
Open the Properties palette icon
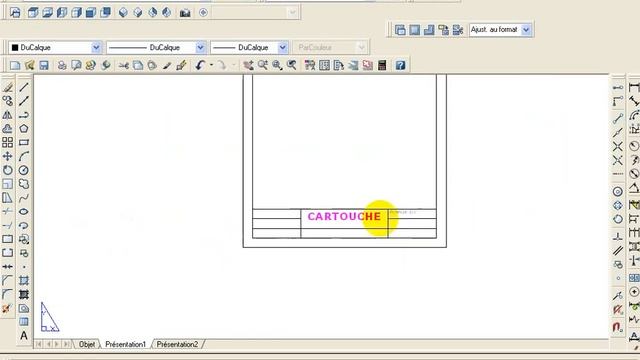point(310,65)
